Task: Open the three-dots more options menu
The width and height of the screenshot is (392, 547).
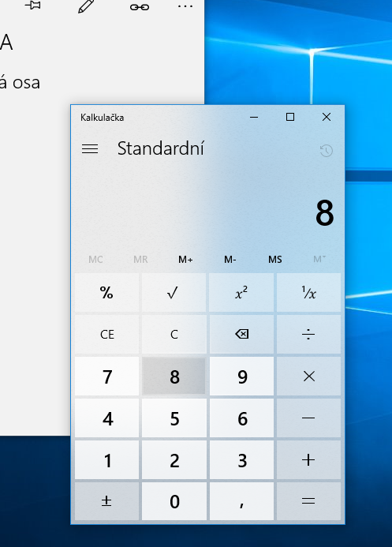Action: 185,6
